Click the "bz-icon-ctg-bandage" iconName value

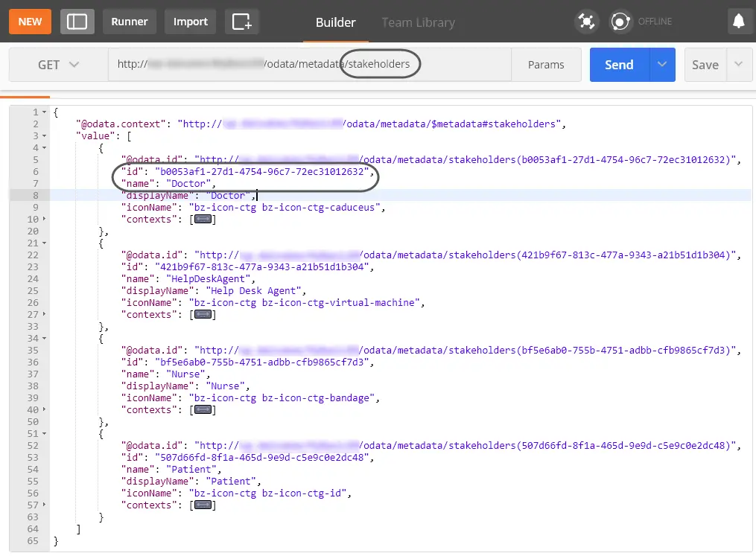click(282, 398)
